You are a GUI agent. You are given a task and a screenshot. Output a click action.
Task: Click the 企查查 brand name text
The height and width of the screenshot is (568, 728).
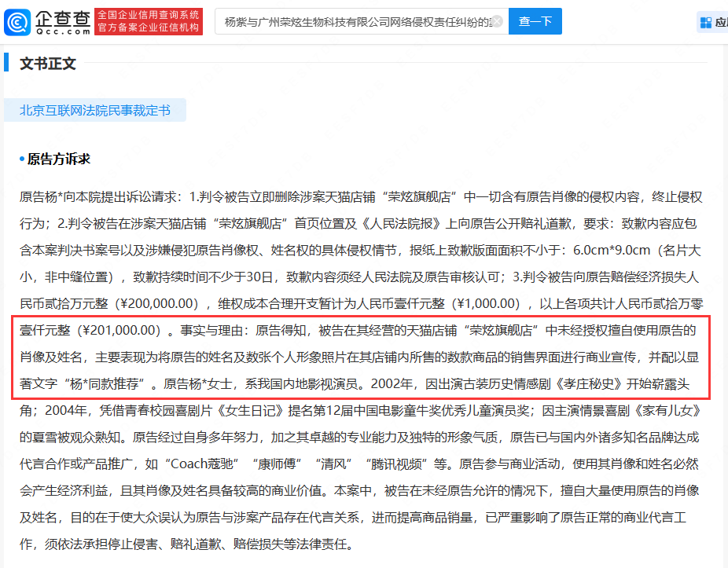[63, 18]
